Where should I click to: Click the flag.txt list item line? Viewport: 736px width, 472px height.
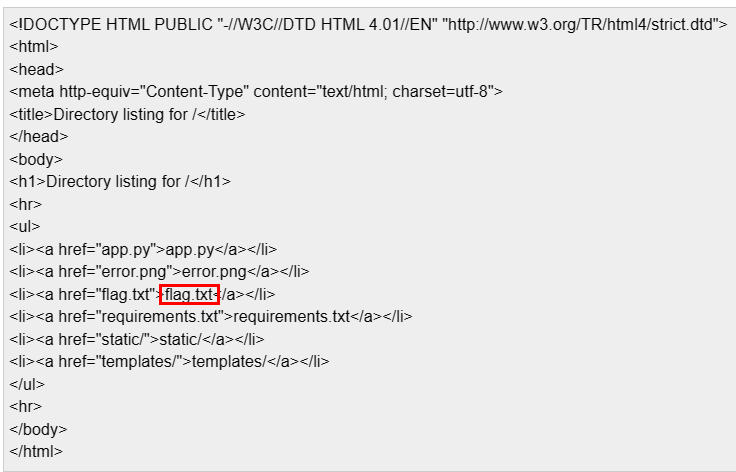pyautogui.click(x=142, y=295)
